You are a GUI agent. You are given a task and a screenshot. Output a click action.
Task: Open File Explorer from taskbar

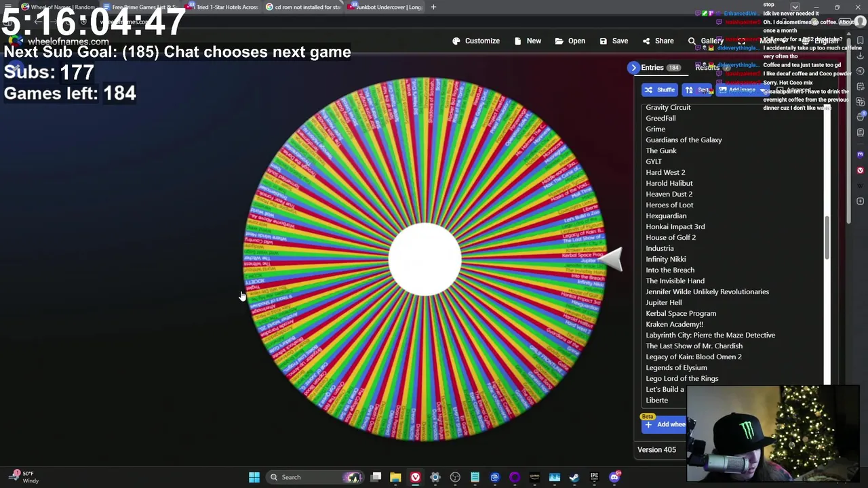coord(395,477)
